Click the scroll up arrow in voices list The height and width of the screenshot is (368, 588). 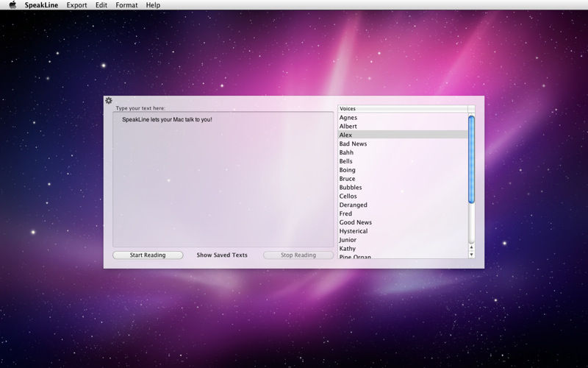tap(471, 247)
